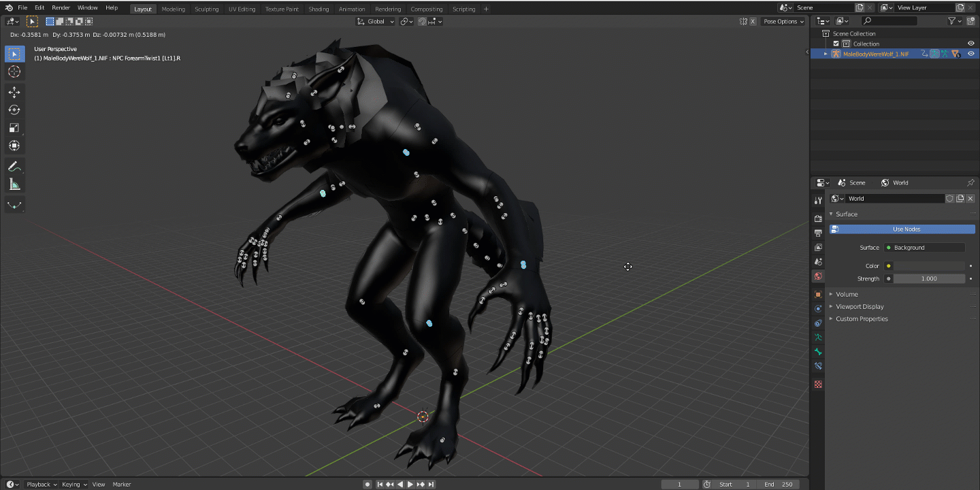
Task: Choose the Select Box tool
Action: [14, 54]
